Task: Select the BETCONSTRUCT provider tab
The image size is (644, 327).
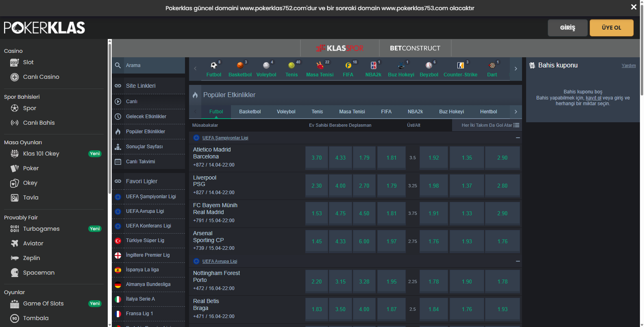Action: pos(415,48)
